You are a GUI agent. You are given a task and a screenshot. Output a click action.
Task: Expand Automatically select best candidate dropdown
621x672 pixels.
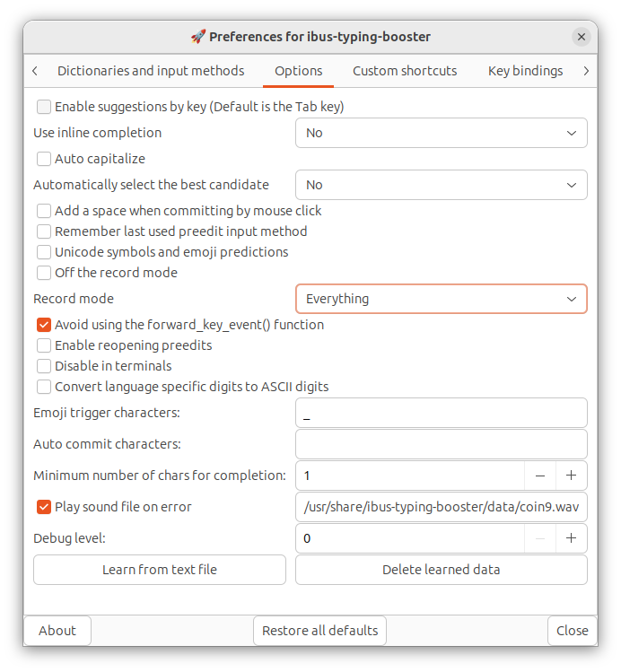pos(441,185)
